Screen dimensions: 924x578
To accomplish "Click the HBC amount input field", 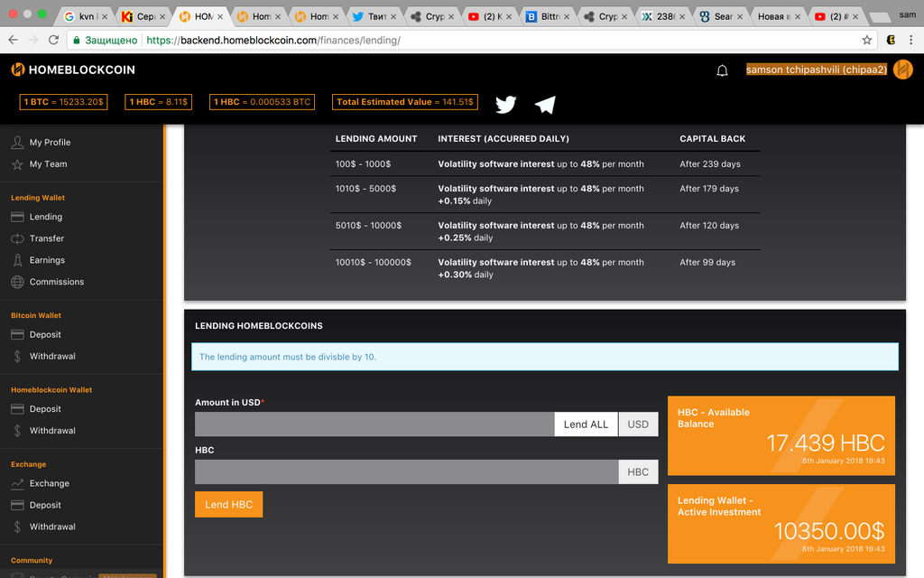I will 407,471.
